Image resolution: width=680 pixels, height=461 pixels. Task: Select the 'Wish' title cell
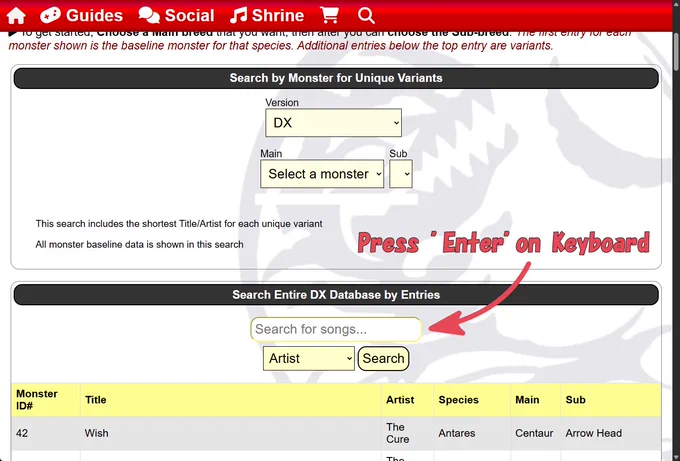(231, 433)
